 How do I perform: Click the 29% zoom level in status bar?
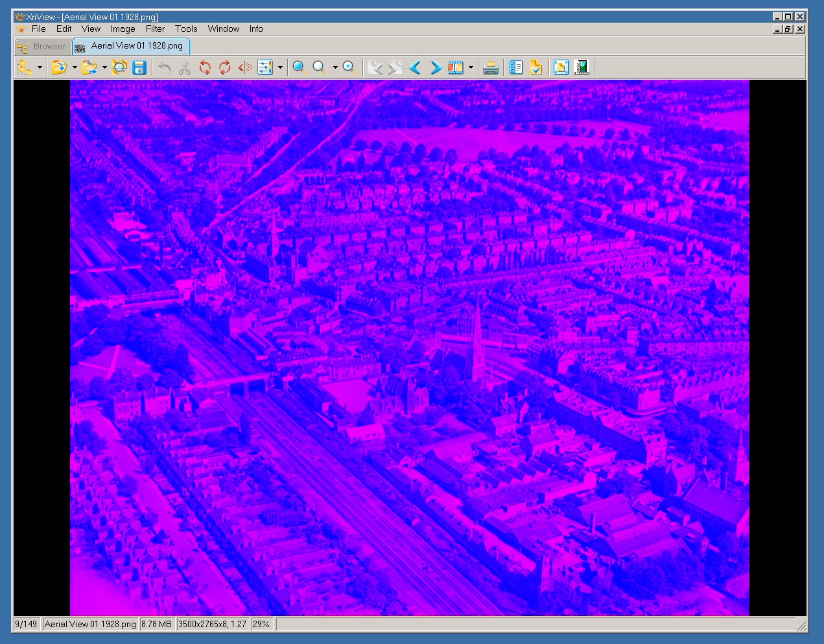point(261,624)
